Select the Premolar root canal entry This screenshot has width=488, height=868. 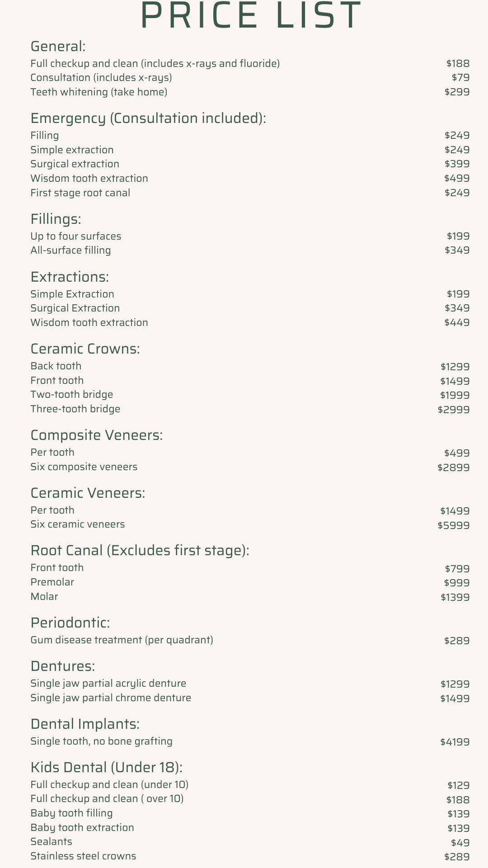click(x=52, y=582)
